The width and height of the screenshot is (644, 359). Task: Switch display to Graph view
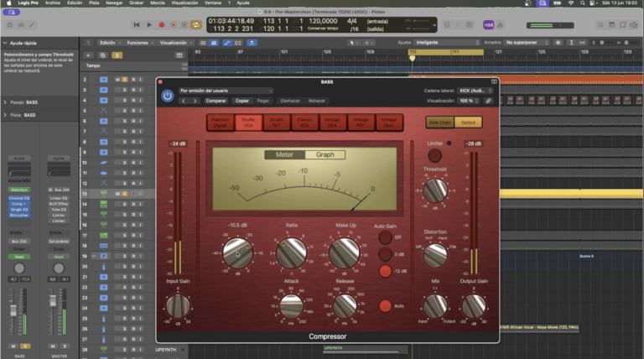(325, 155)
